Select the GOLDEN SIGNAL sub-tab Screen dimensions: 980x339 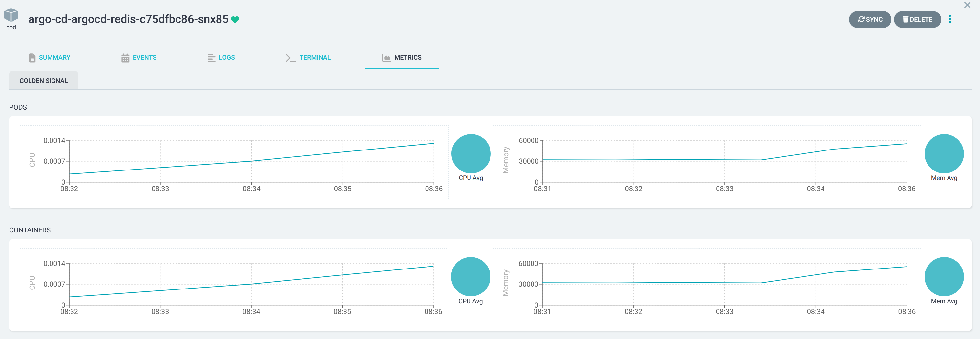pyautogui.click(x=43, y=81)
